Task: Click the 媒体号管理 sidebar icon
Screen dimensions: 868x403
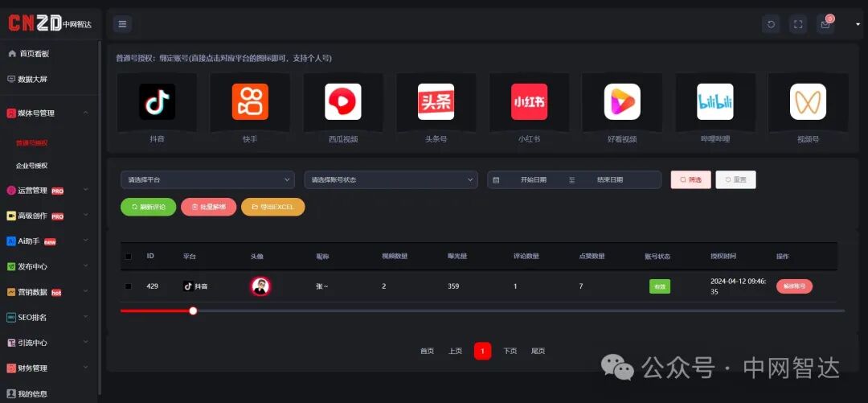Action: [x=11, y=113]
